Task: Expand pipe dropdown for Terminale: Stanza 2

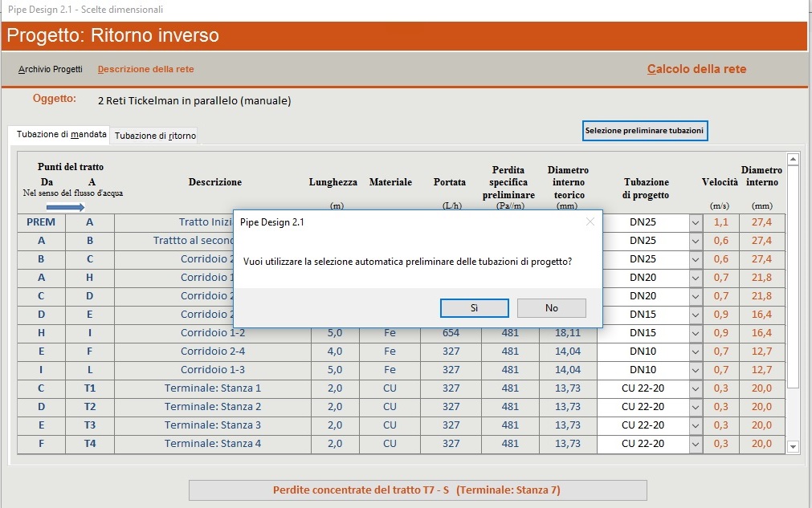Action: (696, 407)
